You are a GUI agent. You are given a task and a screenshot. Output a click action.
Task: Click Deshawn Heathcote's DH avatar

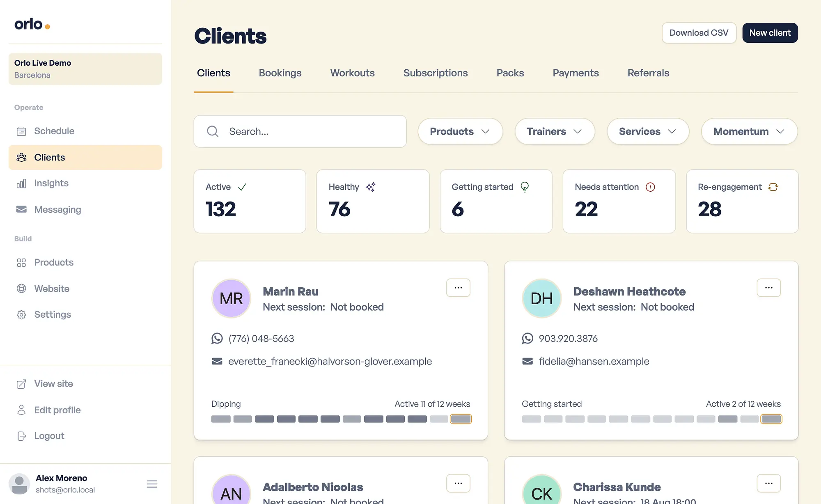(x=541, y=298)
